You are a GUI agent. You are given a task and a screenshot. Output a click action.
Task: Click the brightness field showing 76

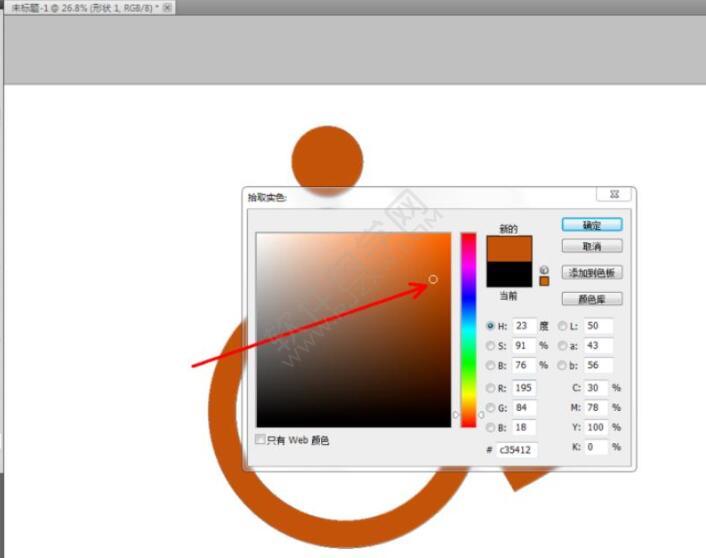pos(524,365)
